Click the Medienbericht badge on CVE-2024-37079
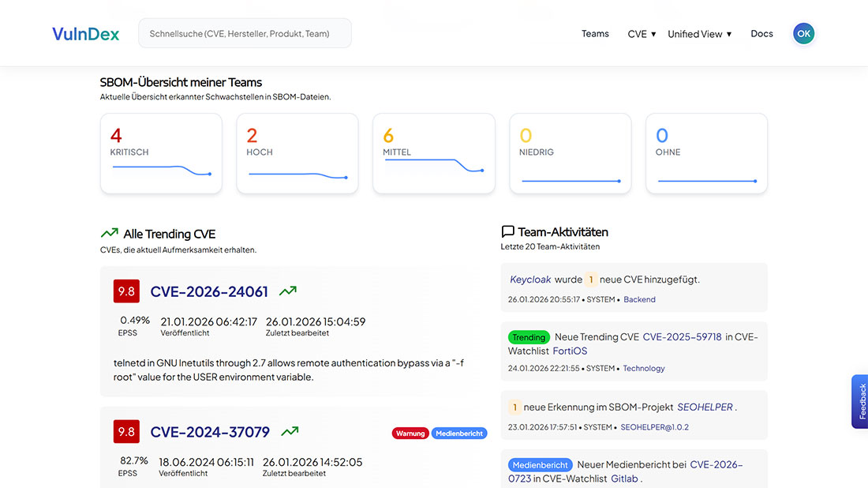868x488 pixels. 462,433
